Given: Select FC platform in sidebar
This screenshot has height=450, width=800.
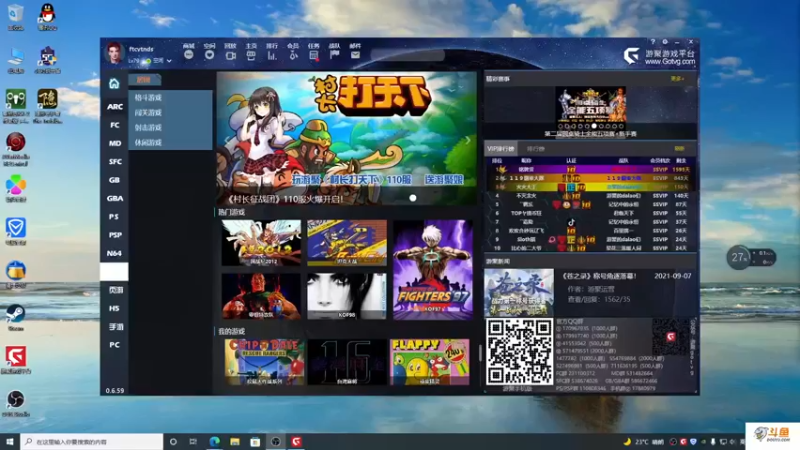Looking at the screenshot, I should click(x=114, y=125).
